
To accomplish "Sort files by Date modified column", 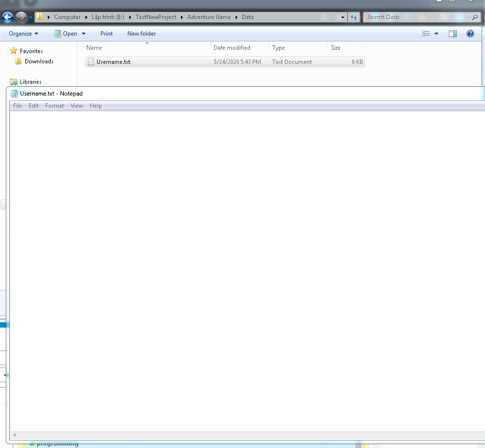I will 232,48.
